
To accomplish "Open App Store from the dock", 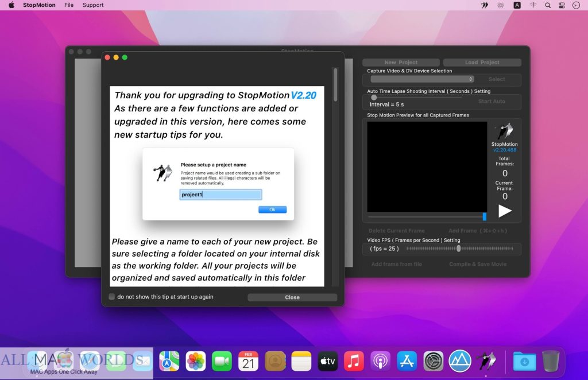I will click(407, 361).
